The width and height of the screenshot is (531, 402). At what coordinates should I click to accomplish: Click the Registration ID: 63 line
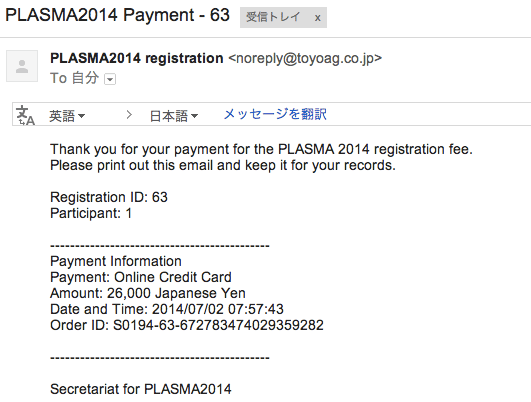tap(109, 197)
